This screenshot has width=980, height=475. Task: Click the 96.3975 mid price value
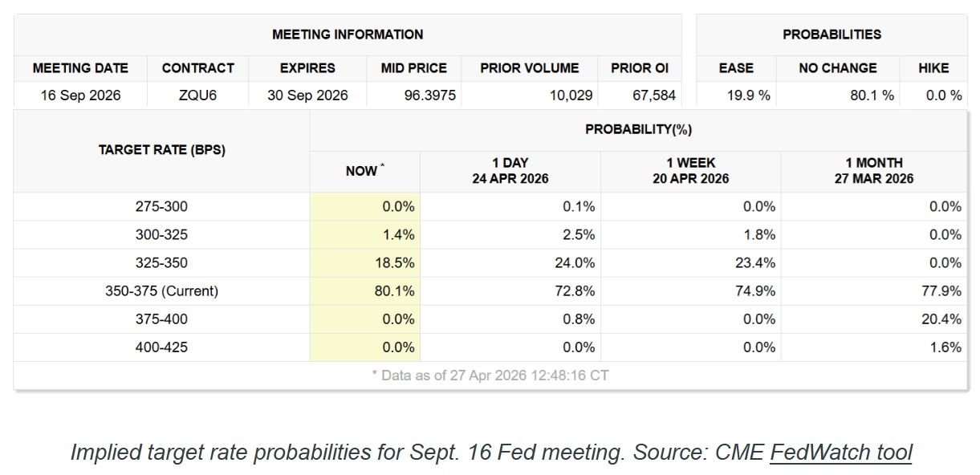429,95
